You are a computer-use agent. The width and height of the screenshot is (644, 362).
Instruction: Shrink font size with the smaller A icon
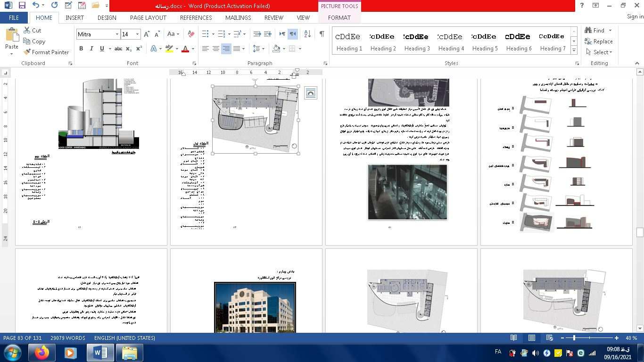click(x=157, y=34)
